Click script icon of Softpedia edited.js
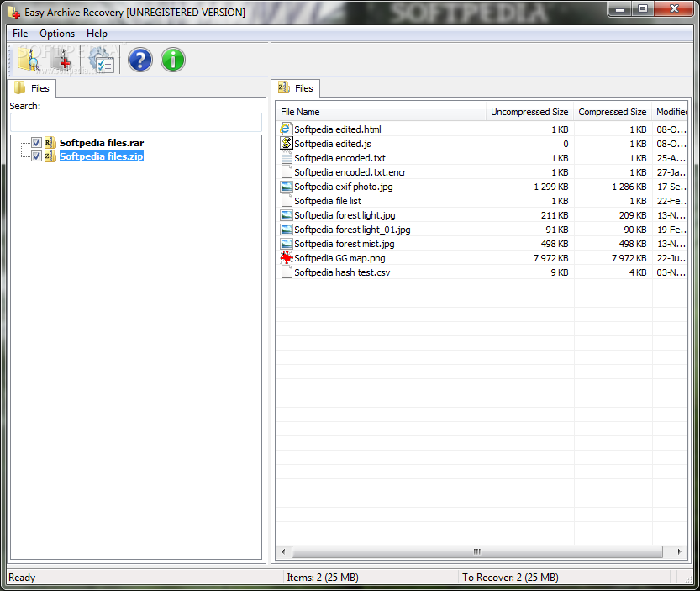This screenshot has height=591, width=700. [x=287, y=144]
